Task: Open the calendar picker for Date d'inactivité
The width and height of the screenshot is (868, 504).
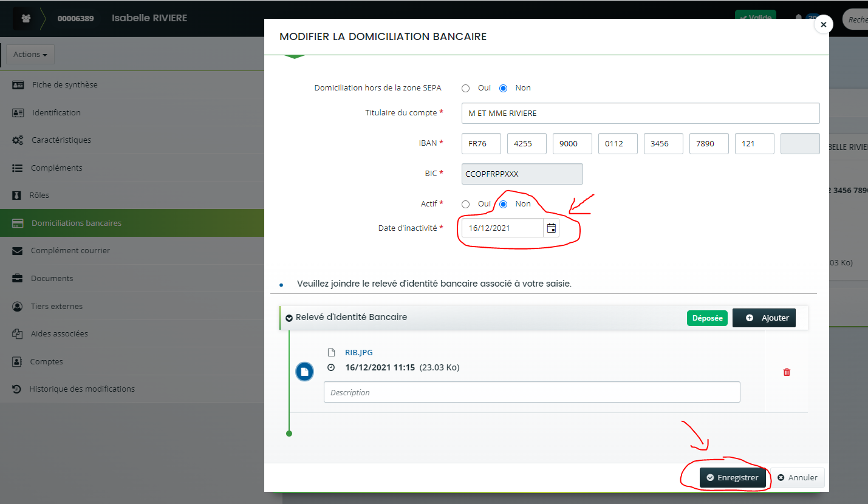Action: [x=551, y=228]
